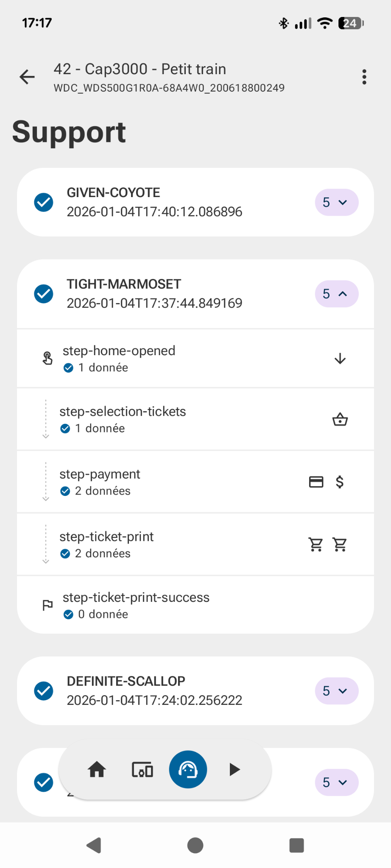
Task: Toggle the DEFINITE-SCALLOP check mark
Action: click(x=44, y=691)
